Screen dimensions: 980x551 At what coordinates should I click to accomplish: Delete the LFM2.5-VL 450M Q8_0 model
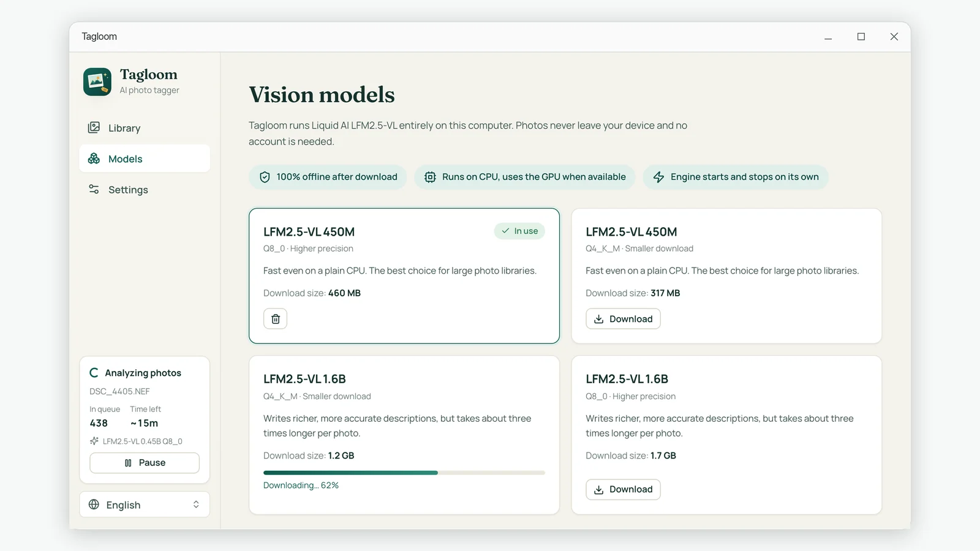coord(276,319)
